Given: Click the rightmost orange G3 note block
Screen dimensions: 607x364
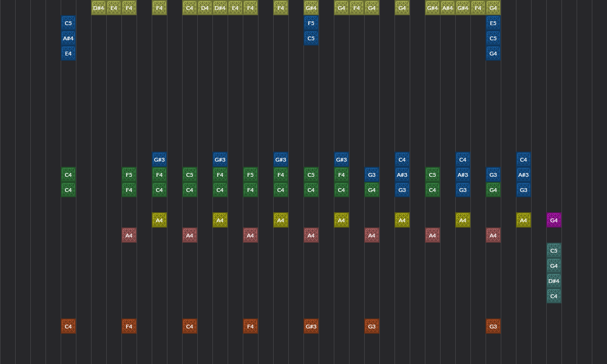Looking at the screenshot, I should [493, 326].
